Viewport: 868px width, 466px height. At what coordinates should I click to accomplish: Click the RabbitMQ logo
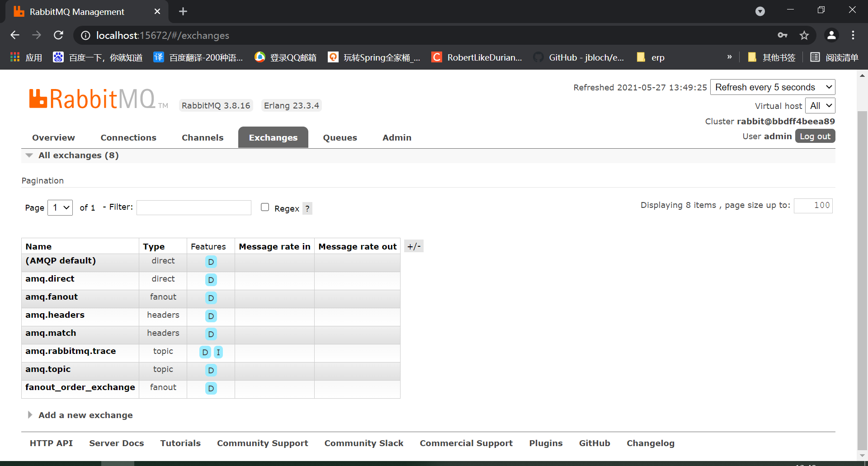[98, 99]
